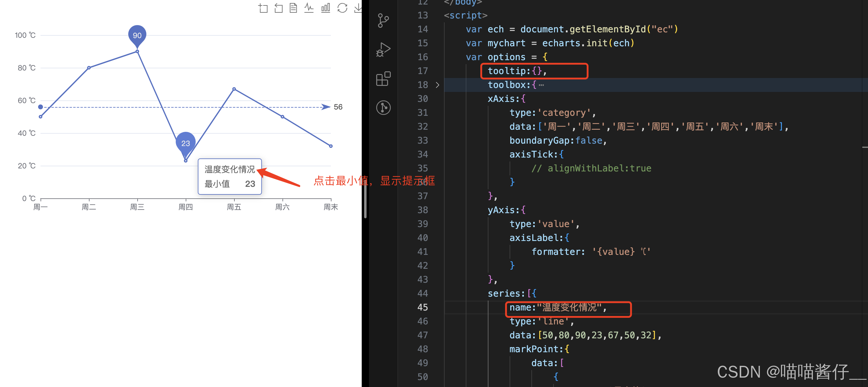Click the formatter '{value} ℃' line
This screenshot has width=868, height=387.
(x=591, y=252)
